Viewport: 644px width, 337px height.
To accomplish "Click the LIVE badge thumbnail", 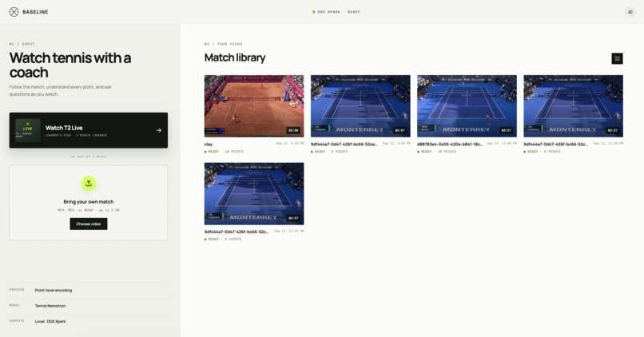I will point(27,130).
